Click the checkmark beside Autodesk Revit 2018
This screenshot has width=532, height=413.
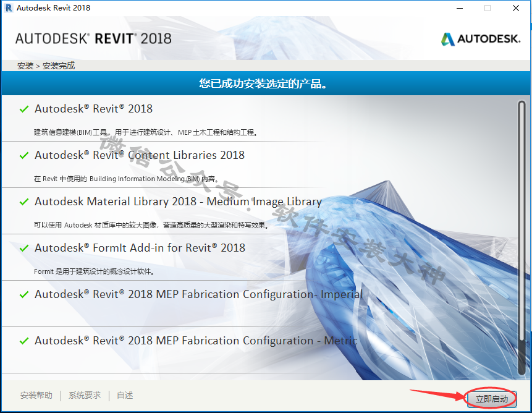click(23, 109)
